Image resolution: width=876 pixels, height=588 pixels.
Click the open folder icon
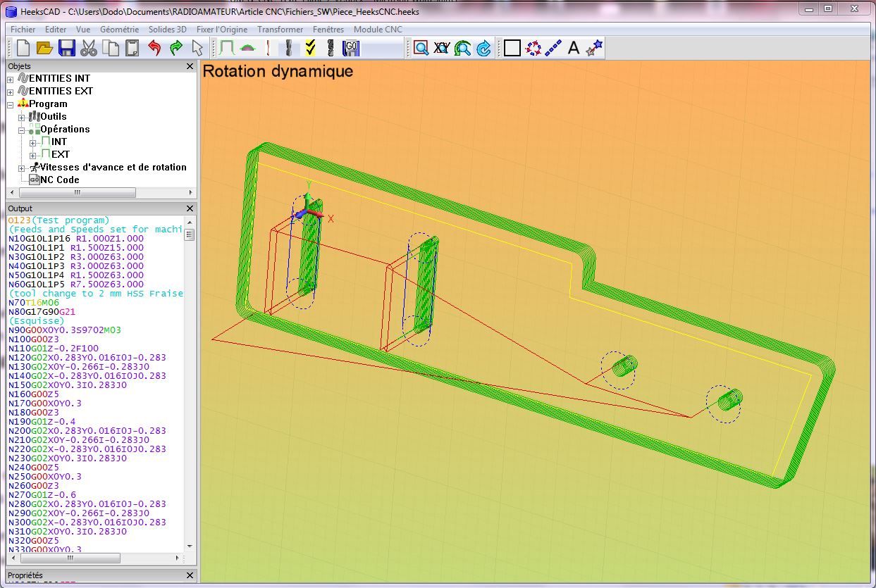[x=44, y=48]
